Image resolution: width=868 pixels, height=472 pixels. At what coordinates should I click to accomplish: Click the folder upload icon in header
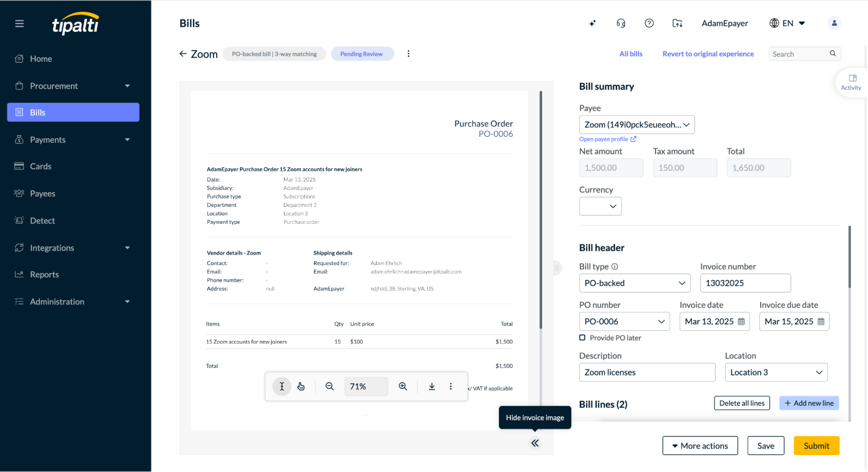click(677, 23)
